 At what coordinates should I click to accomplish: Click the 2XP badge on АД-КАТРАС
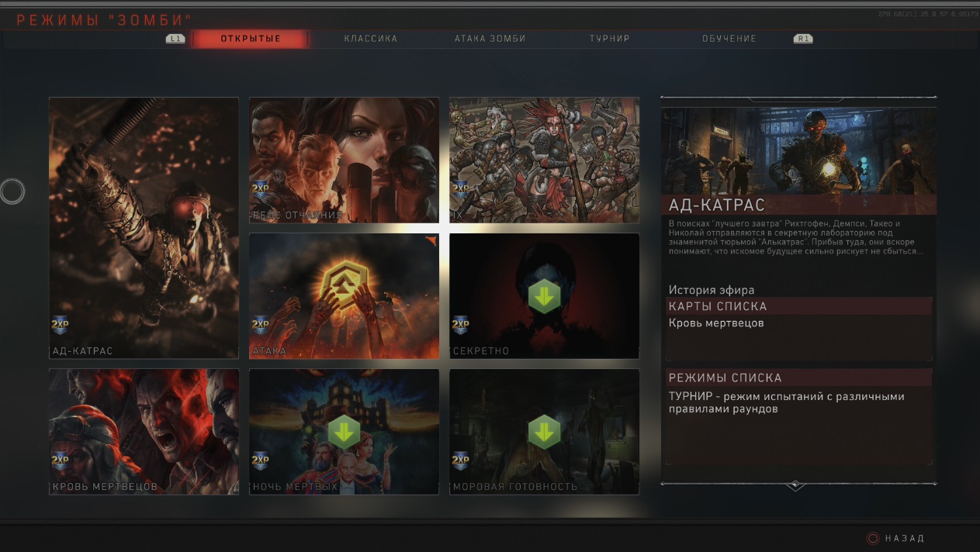[61, 326]
